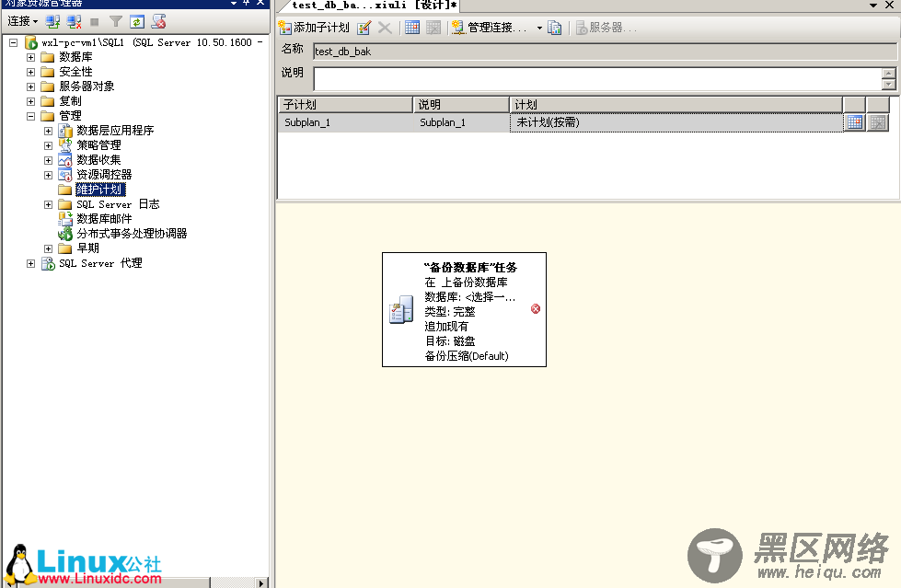Click the reporting and logging icon

[x=555, y=28]
